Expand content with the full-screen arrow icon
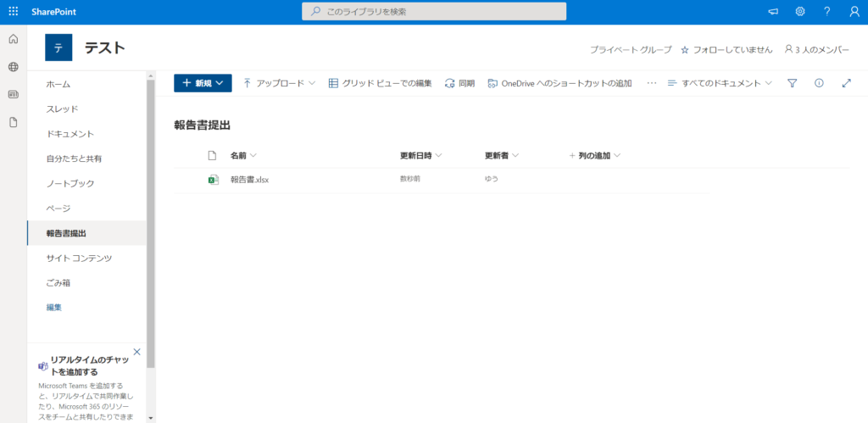The width and height of the screenshot is (868, 423). click(x=846, y=83)
